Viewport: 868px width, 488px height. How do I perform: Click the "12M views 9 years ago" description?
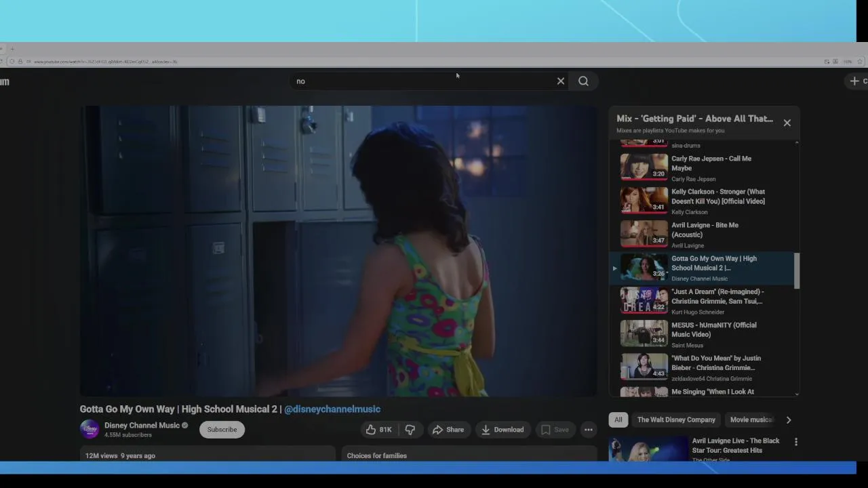coord(120,455)
